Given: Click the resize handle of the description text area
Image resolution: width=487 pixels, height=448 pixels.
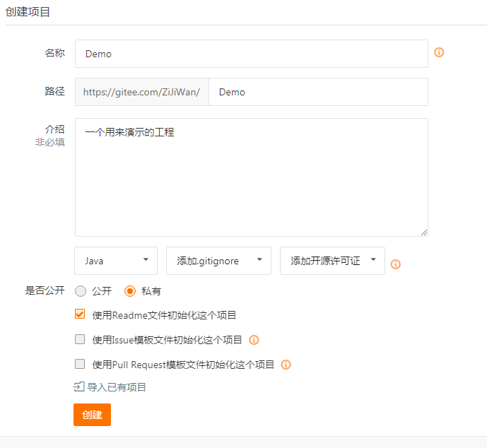Looking at the screenshot, I should [x=424, y=232].
